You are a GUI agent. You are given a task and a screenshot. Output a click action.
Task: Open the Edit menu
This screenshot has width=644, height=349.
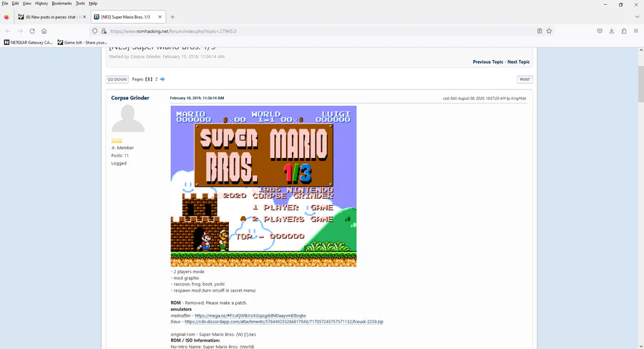(15, 4)
